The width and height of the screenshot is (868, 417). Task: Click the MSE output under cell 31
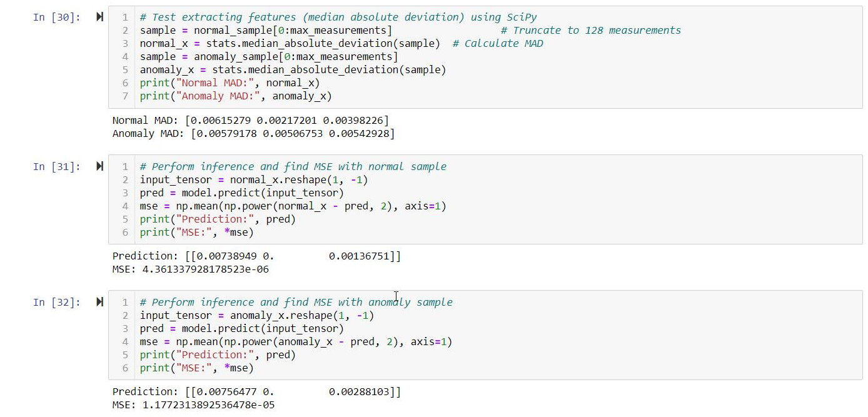pos(188,269)
